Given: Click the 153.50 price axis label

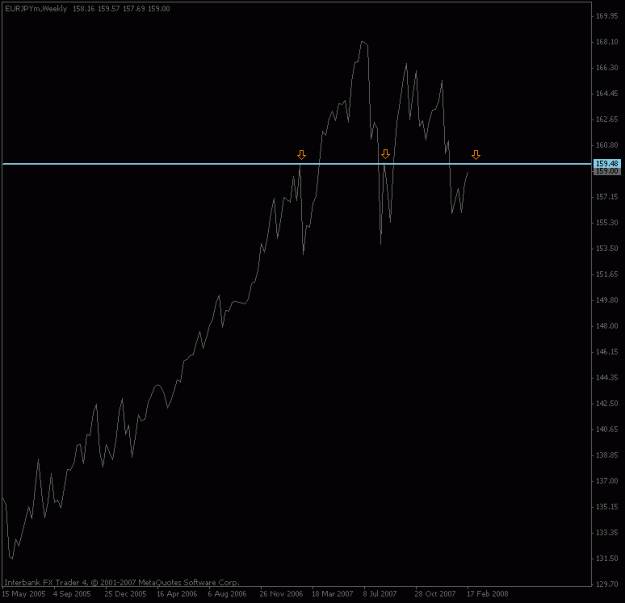Looking at the screenshot, I should pyautogui.click(x=607, y=249).
